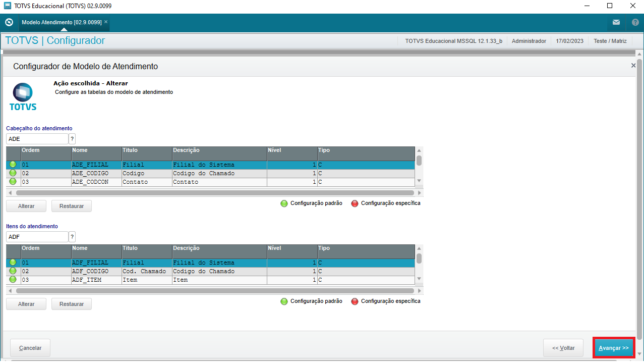Close the Configurador de Modelo de Atendimento panel

633,66
